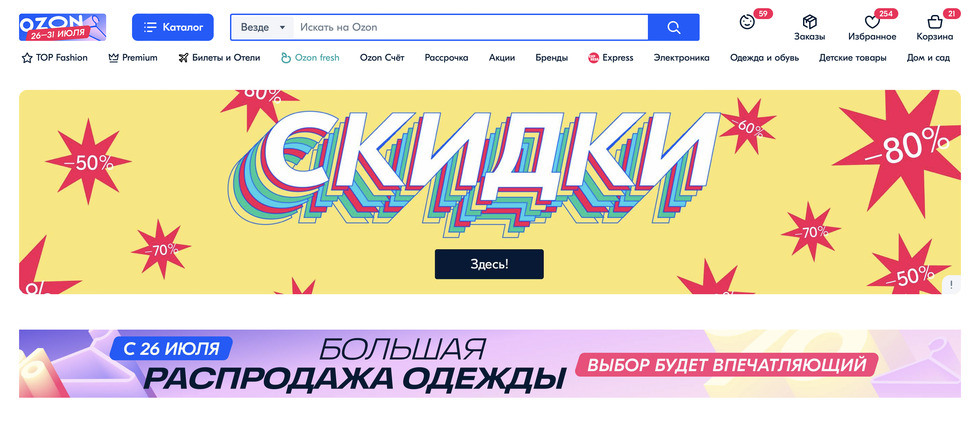Select Электроника category link
980x427 pixels.
pyautogui.click(x=681, y=58)
